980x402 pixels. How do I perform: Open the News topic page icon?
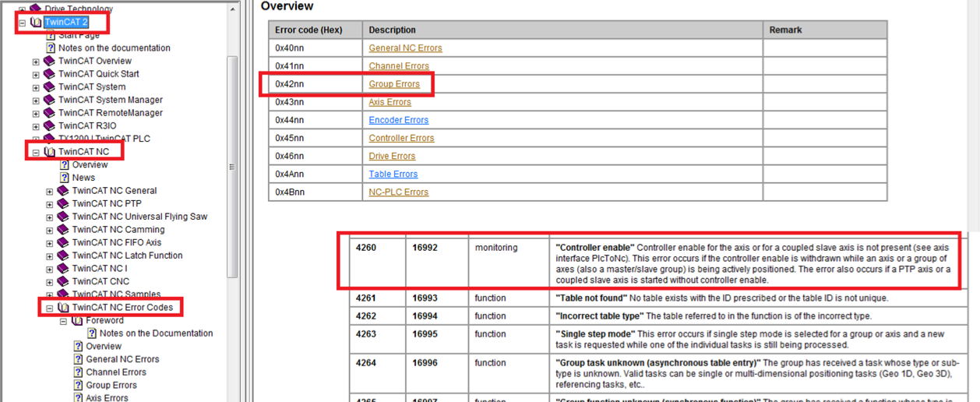65,178
